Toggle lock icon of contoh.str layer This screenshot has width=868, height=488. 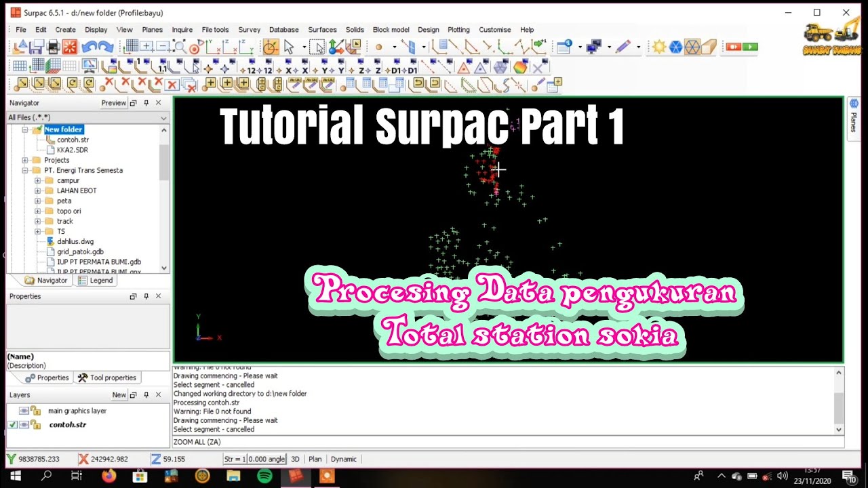35,425
